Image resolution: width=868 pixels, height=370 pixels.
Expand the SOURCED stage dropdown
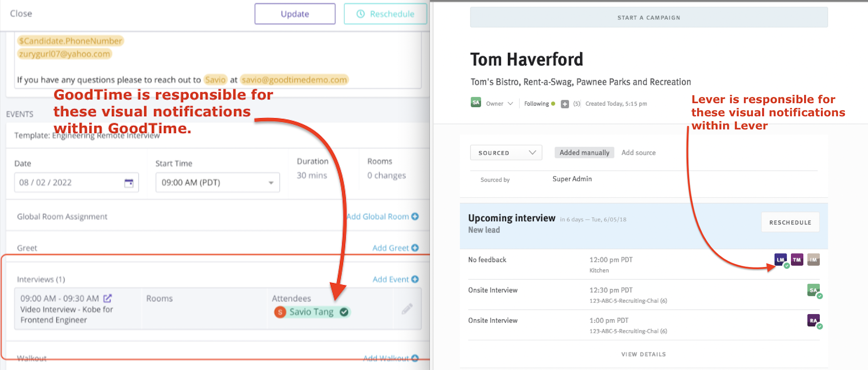[506, 153]
